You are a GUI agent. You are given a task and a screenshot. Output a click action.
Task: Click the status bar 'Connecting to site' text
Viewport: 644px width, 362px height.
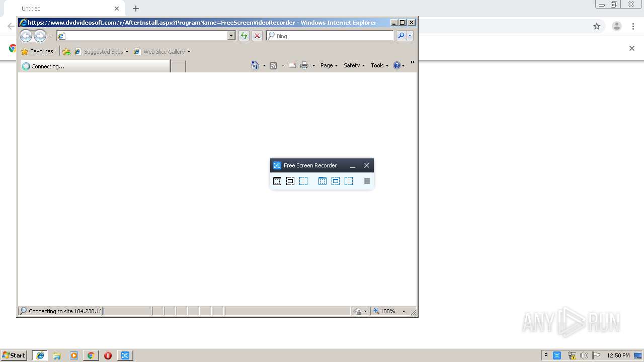[64, 311]
